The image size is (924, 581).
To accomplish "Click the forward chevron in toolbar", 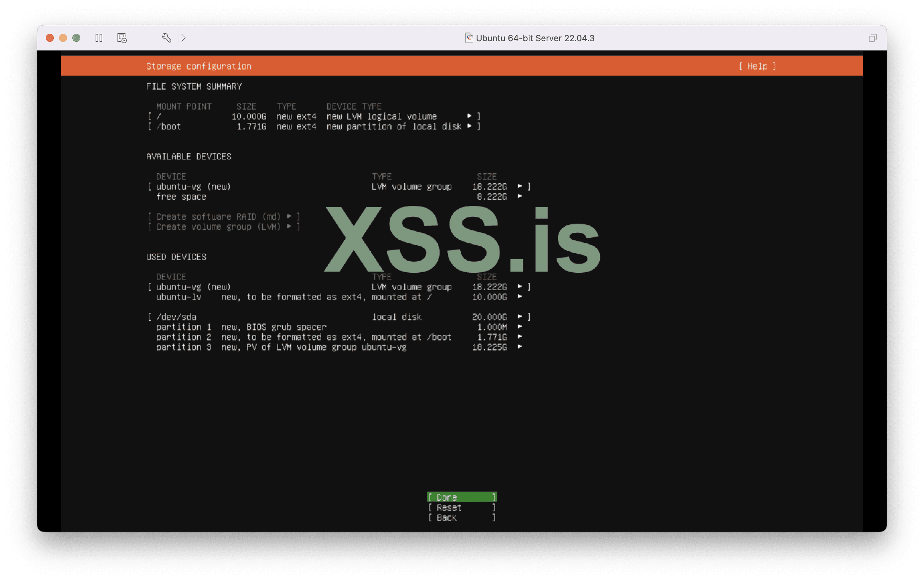I will (184, 38).
